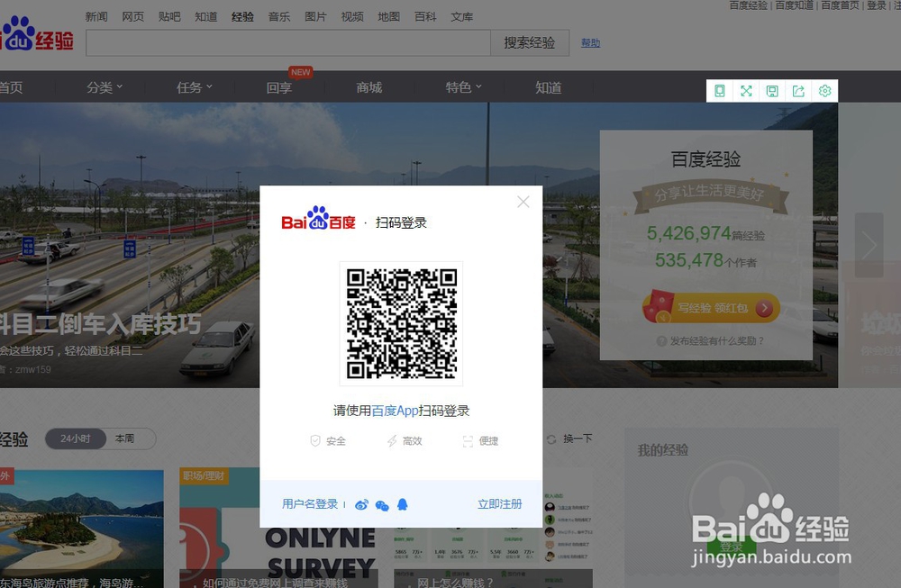The image size is (901, 588).
Task: Log in with Weibo icon
Action: click(x=361, y=505)
